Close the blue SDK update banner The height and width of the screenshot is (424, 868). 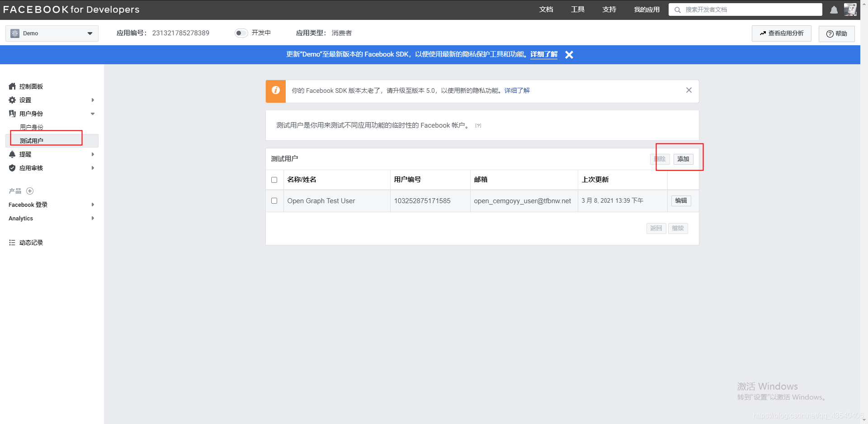(x=569, y=55)
